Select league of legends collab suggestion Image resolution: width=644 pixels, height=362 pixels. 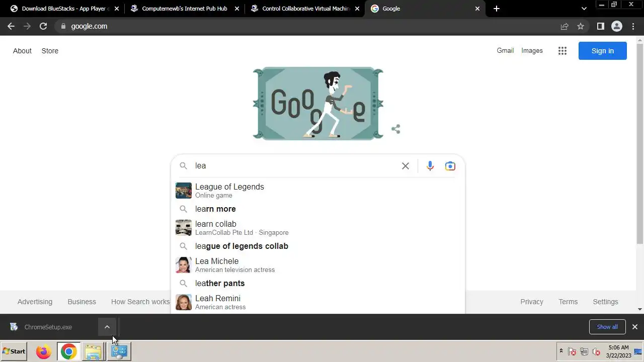point(318,246)
